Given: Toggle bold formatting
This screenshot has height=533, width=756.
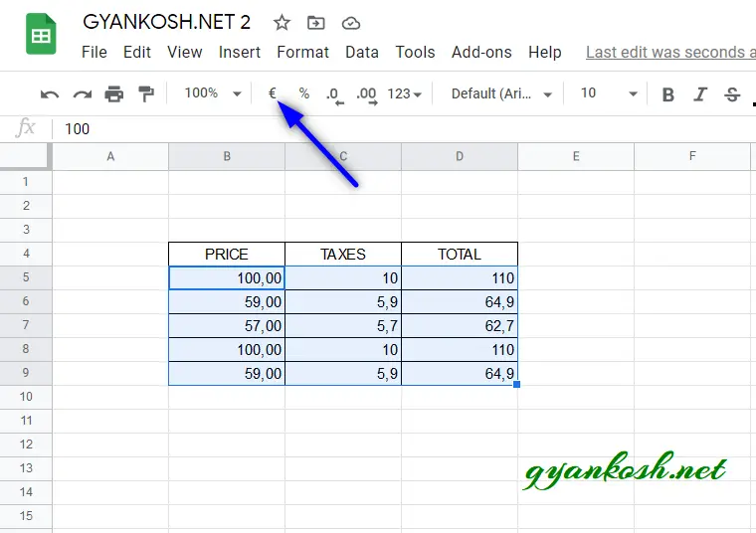Looking at the screenshot, I should 667,94.
